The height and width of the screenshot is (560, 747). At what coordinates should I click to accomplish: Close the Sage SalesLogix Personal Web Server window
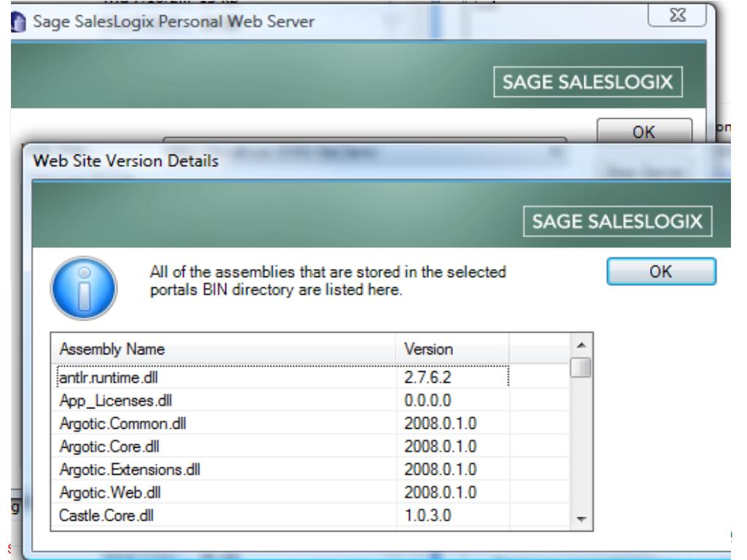677,15
